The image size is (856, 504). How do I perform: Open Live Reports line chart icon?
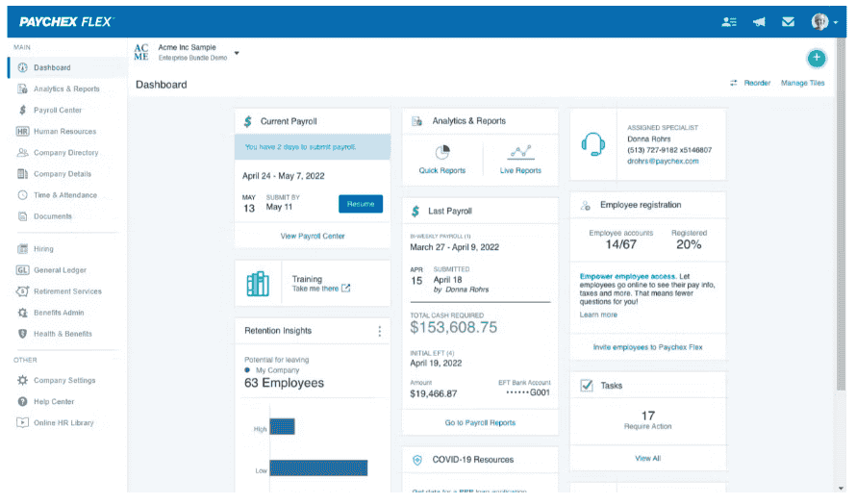(x=520, y=152)
